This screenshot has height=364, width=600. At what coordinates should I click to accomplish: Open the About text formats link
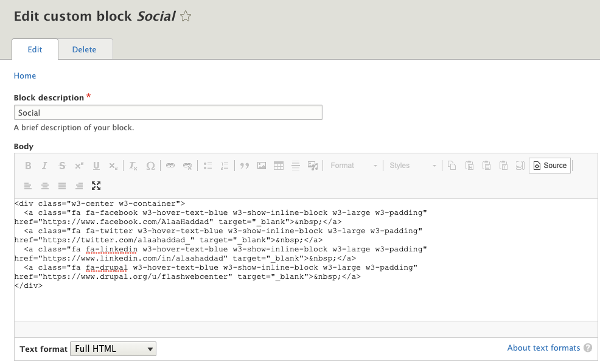click(542, 348)
